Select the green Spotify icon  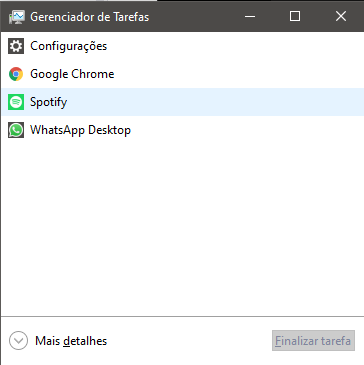(16, 102)
